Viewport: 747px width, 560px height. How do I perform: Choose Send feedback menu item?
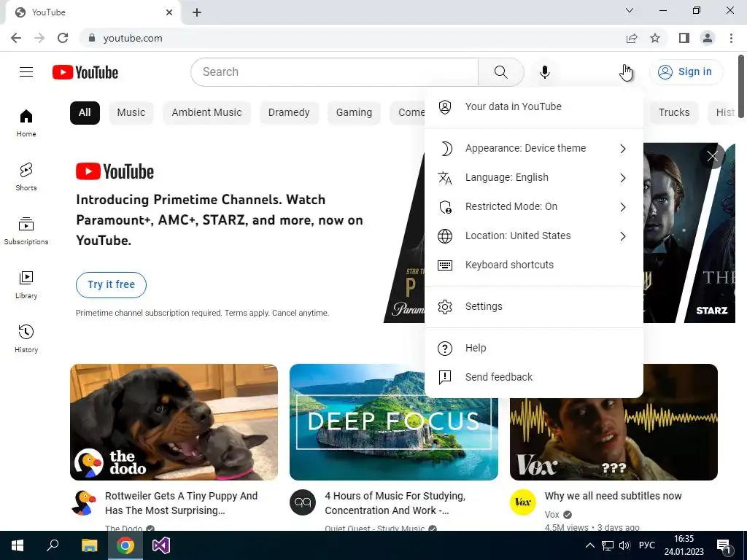coord(533,377)
